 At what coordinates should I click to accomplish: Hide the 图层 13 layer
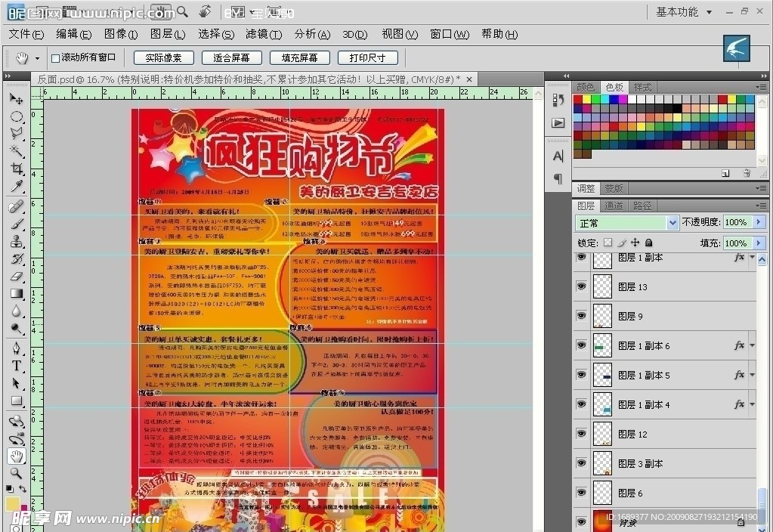[581, 286]
